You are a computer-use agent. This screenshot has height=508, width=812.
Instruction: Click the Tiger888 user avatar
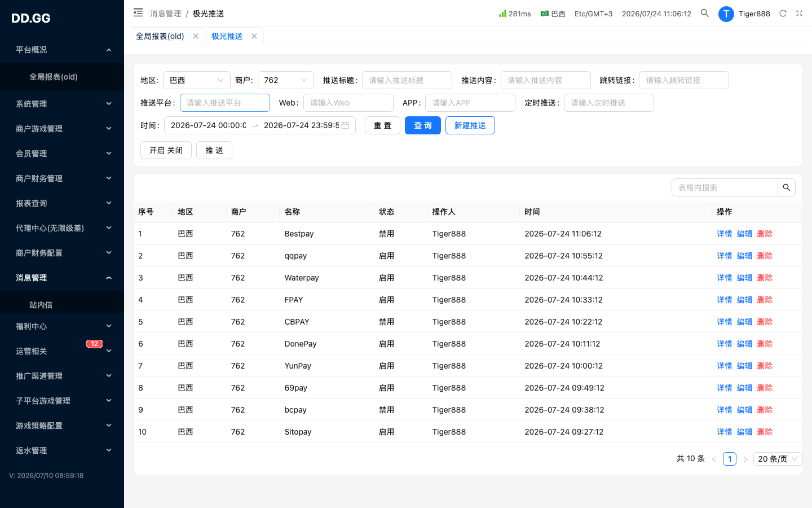click(726, 14)
